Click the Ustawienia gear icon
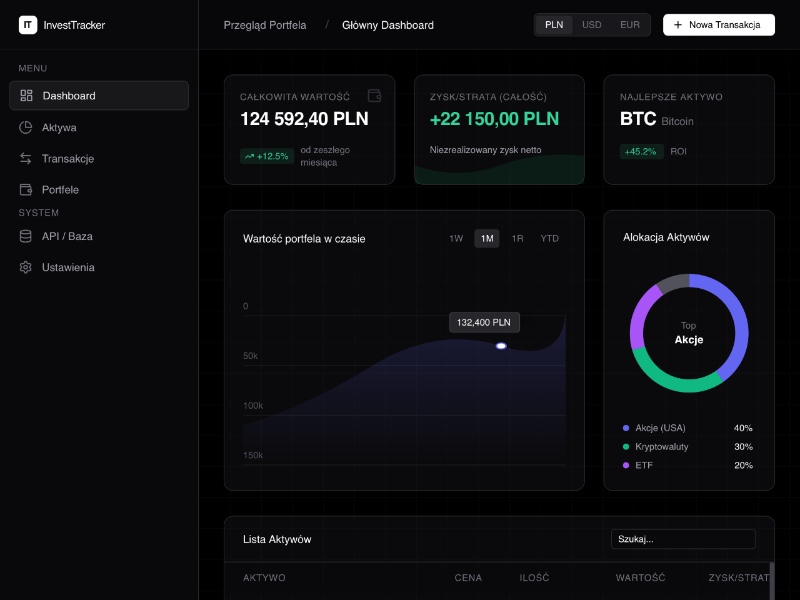800x600 pixels. click(x=26, y=267)
